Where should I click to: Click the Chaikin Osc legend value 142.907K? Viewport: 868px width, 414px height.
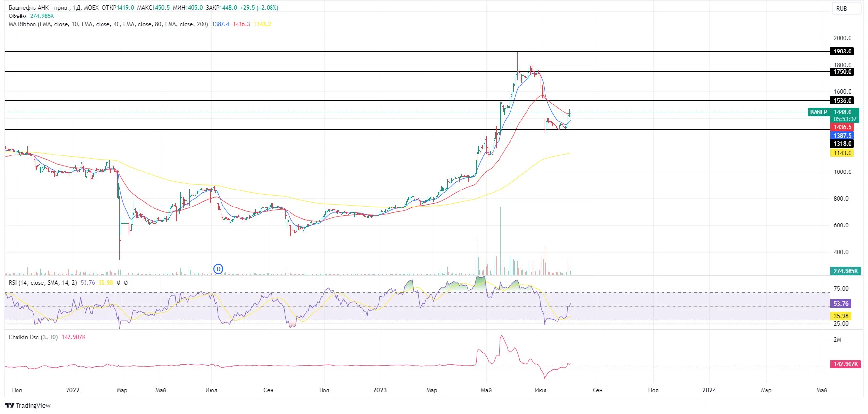[73, 337]
